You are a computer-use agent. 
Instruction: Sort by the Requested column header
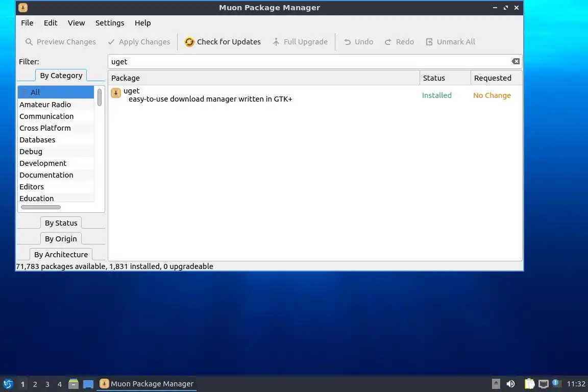496,78
